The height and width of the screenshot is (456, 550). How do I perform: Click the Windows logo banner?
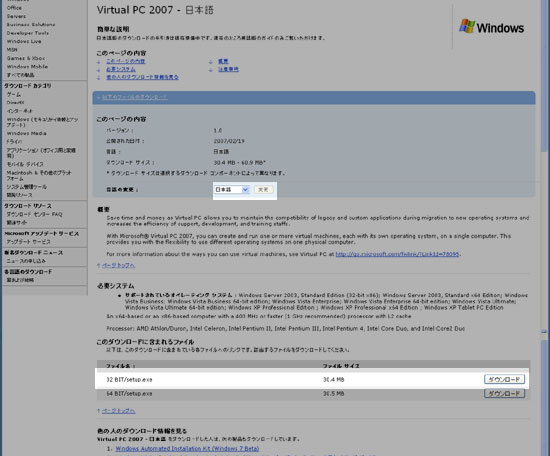(x=491, y=27)
